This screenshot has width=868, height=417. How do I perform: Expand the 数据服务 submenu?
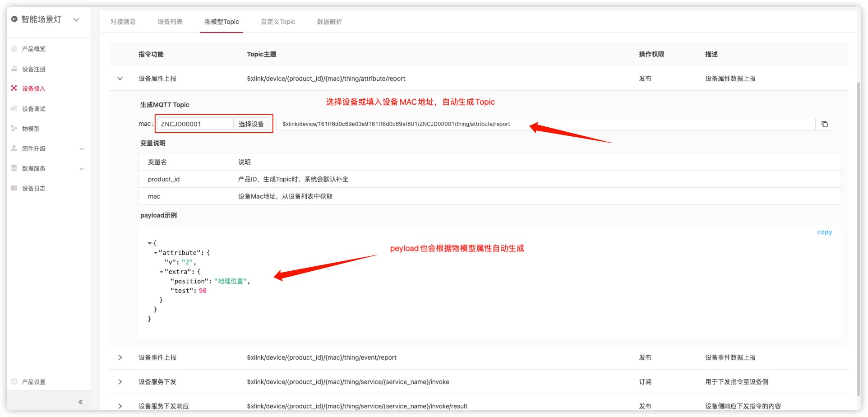tap(82, 169)
